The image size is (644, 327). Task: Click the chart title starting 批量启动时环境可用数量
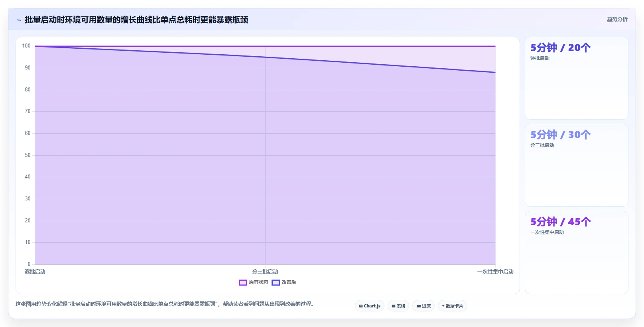(136, 20)
